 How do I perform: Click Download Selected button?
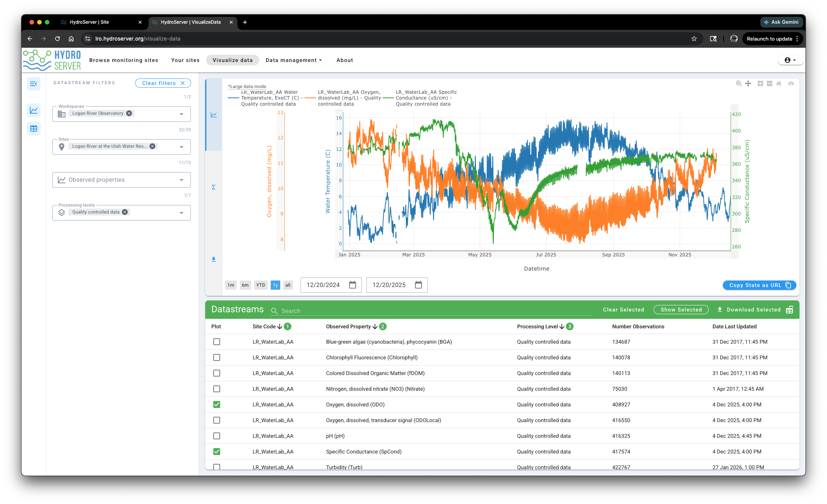749,310
